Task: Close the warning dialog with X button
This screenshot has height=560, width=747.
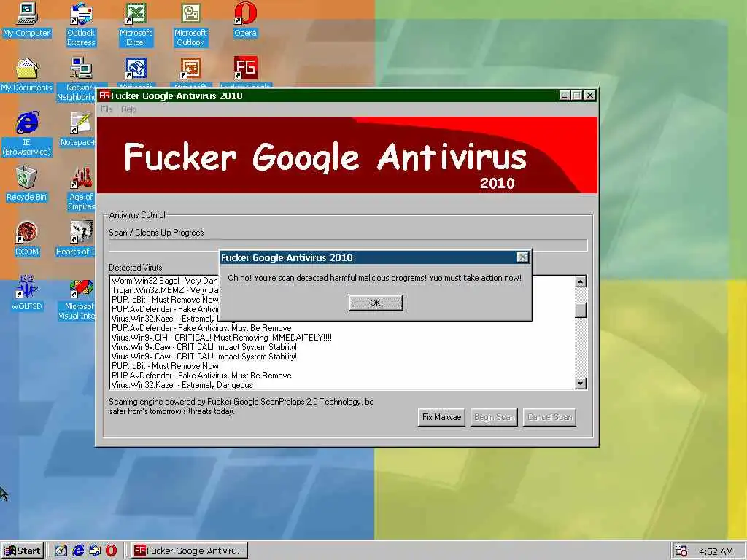Action: [522, 257]
